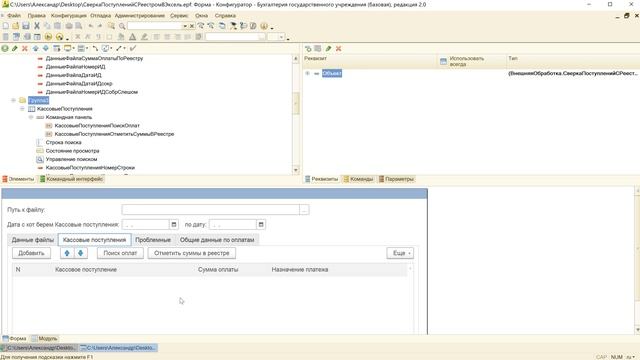Open the Администрирование menu
The width and height of the screenshot is (640, 360).
[x=140, y=16]
